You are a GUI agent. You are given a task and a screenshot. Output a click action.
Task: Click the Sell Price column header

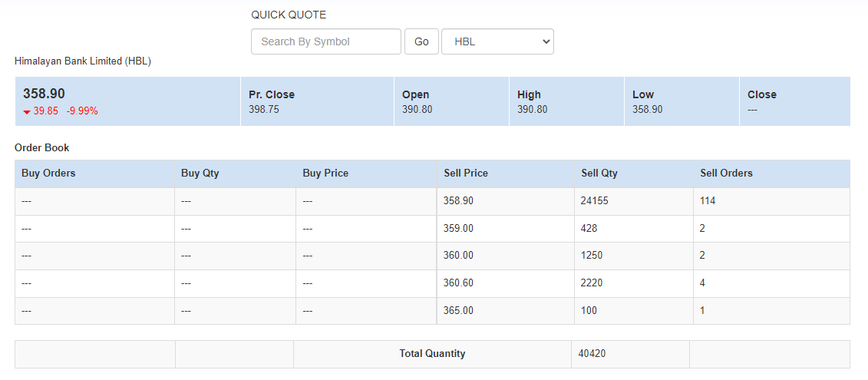pyautogui.click(x=466, y=173)
